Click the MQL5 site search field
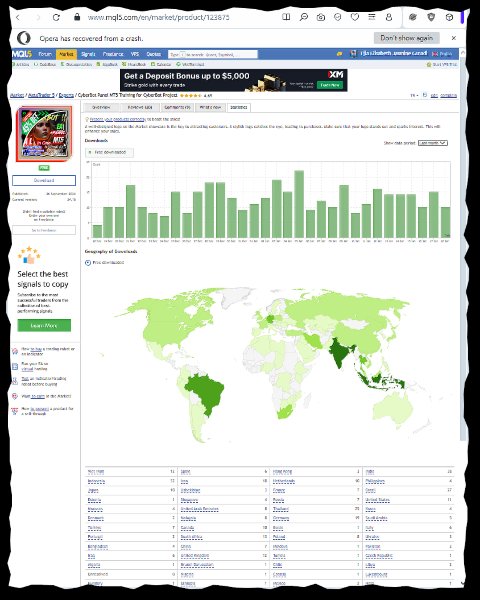 pos(221,55)
